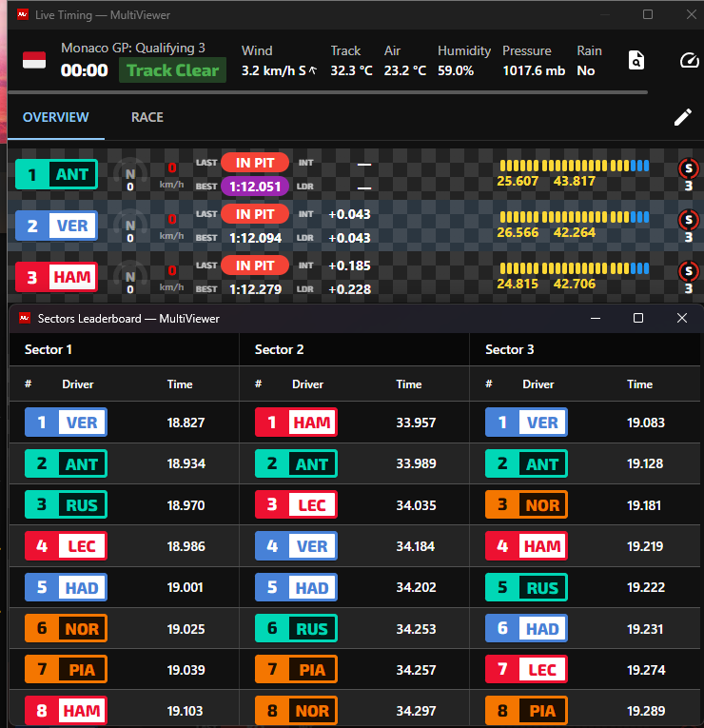704x728 pixels.
Task: Maximize the Live Timing window
Action: [648, 14]
